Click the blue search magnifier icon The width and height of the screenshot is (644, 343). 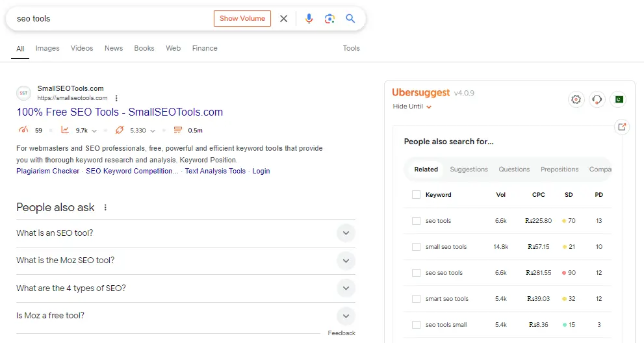tap(350, 19)
